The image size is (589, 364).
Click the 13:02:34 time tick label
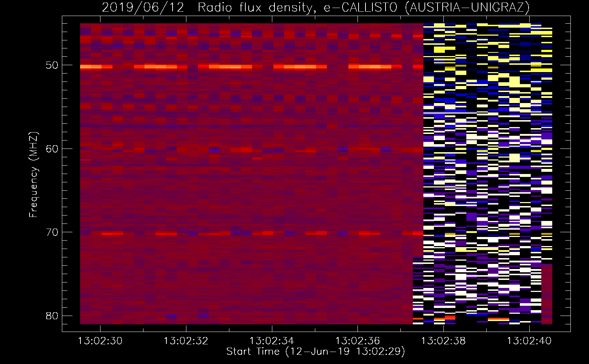(x=272, y=341)
